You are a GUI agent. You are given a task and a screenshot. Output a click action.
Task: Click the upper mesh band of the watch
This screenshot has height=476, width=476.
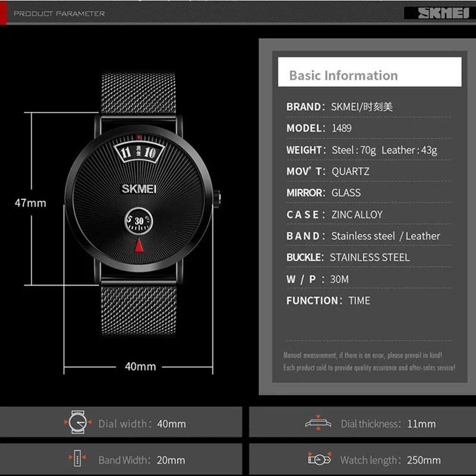coord(139,93)
